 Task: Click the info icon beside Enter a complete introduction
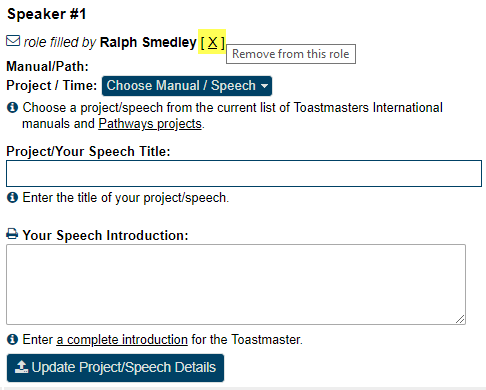12,339
